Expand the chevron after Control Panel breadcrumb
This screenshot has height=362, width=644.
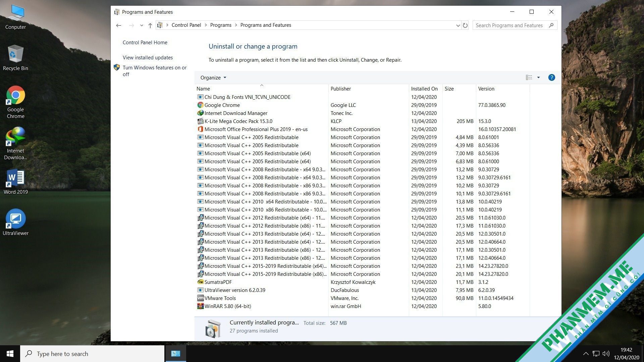click(206, 25)
